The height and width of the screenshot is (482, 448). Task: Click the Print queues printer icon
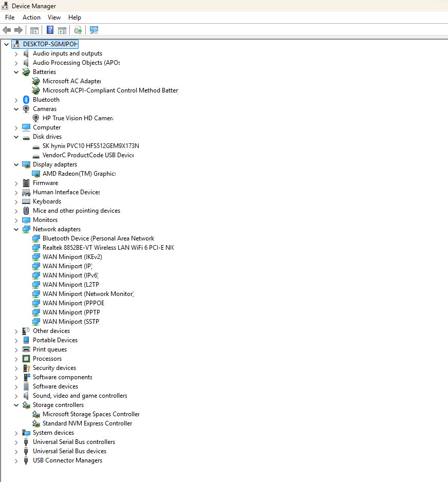pyautogui.click(x=26, y=349)
